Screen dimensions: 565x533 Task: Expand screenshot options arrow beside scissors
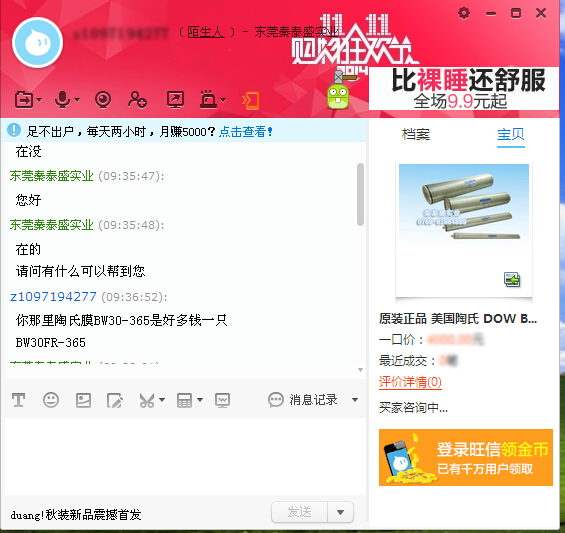[162, 400]
